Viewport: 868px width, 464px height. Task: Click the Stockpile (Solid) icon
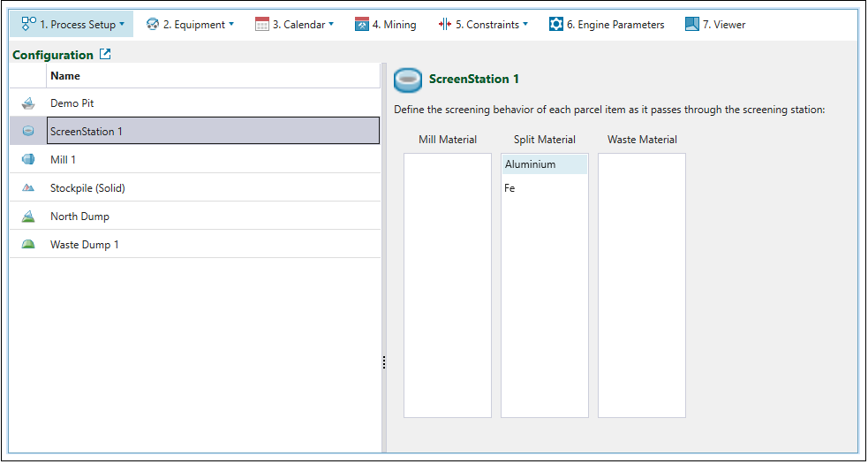pyautogui.click(x=28, y=188)
